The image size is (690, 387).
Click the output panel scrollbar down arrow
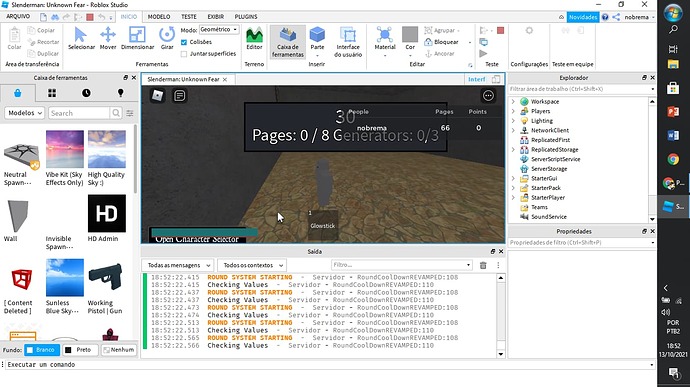click(x=501, y=354)
